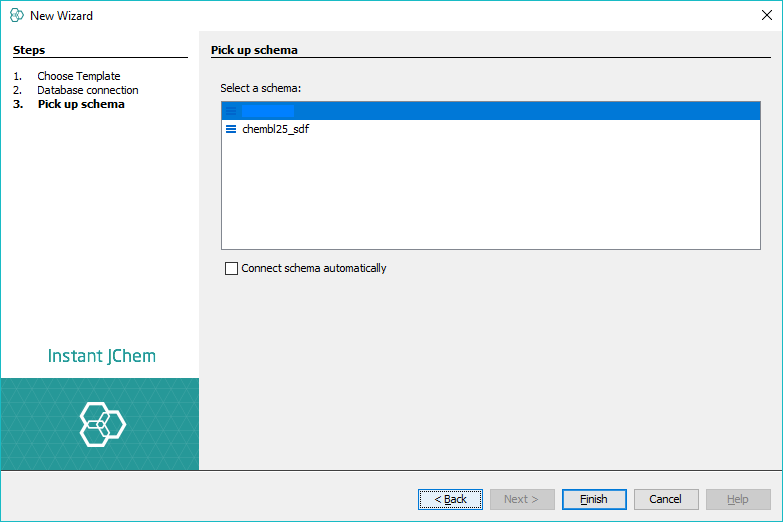
Task: Go to step 2 Database connection
Action: point(87,90)
